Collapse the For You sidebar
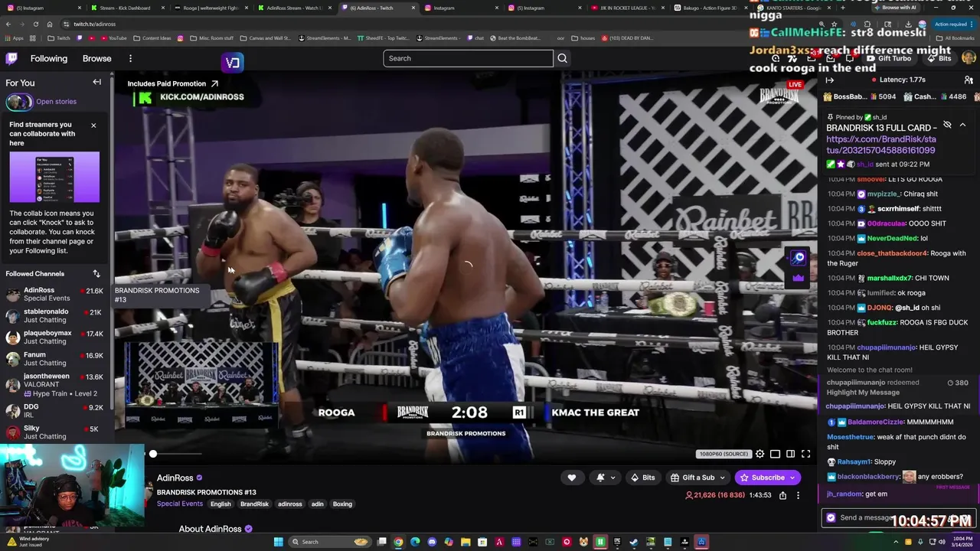This screenshot has width=980, height=551. click(x=97, y=82)
